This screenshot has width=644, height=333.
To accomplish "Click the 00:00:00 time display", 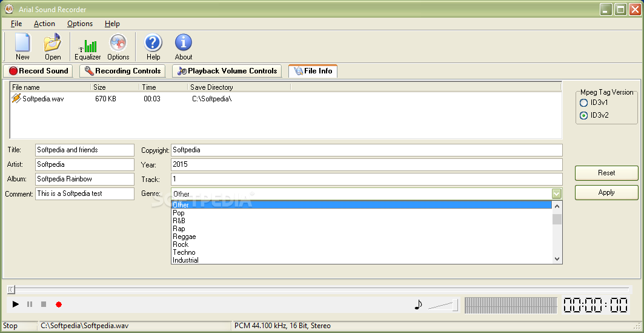I will [595, 306].
